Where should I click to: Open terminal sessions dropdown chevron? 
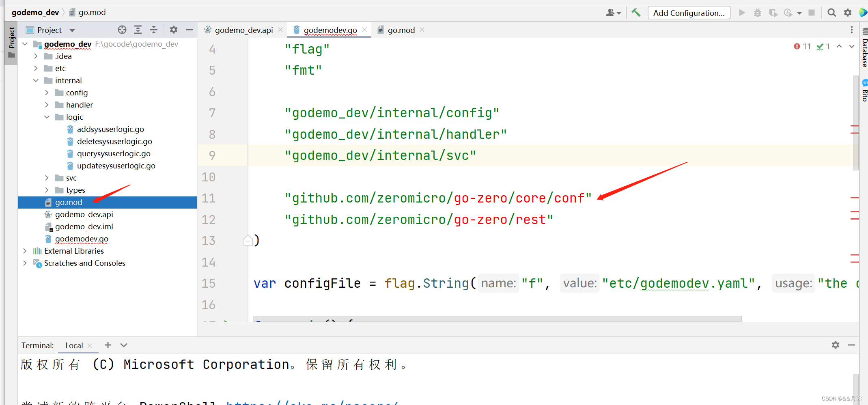click(x=124, y=345)
